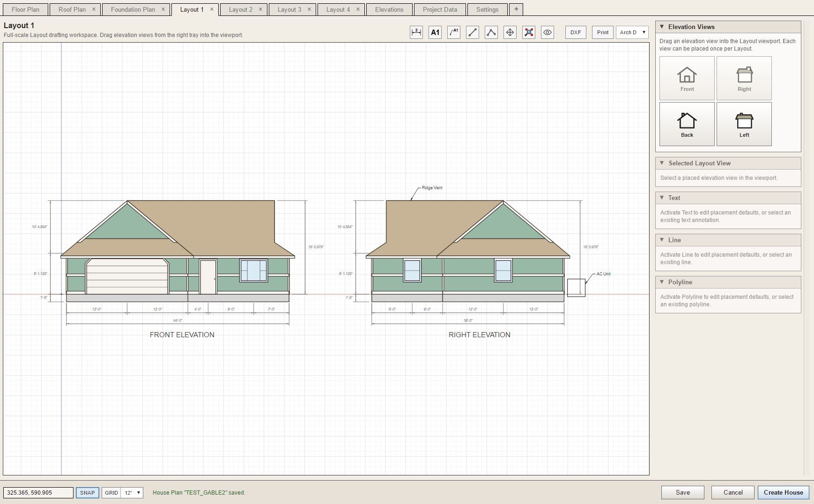The image size is (814, 504).
Task: Choose the Polyline drawing tool
Action: (491, 32)
